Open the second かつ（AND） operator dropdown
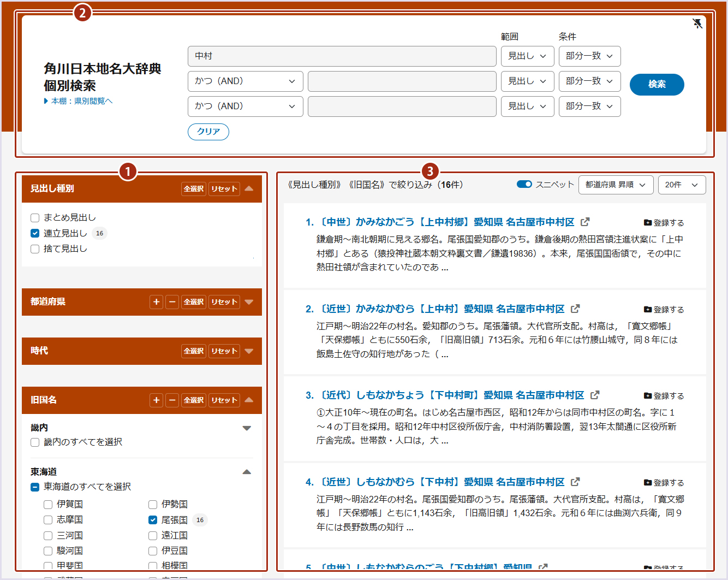The height and width of the screenshot is (580, 728). pos(245,106)
